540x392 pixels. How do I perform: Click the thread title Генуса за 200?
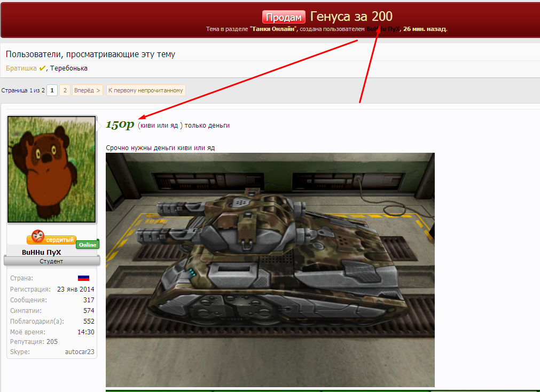tap(351, 17)
